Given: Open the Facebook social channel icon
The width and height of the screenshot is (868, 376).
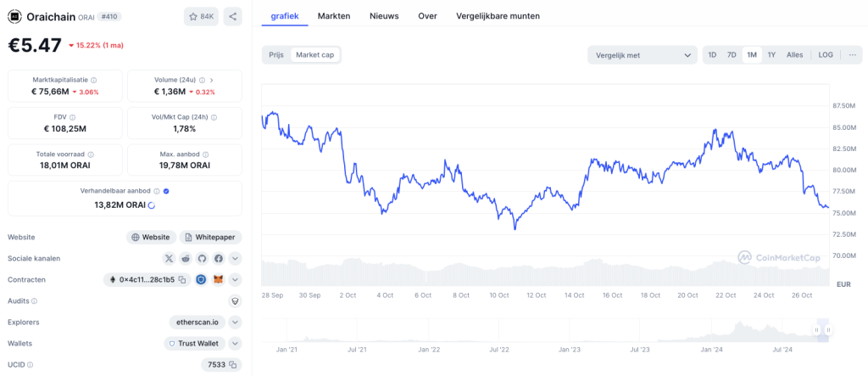Looking at the screenshot, I should (219, 258).
